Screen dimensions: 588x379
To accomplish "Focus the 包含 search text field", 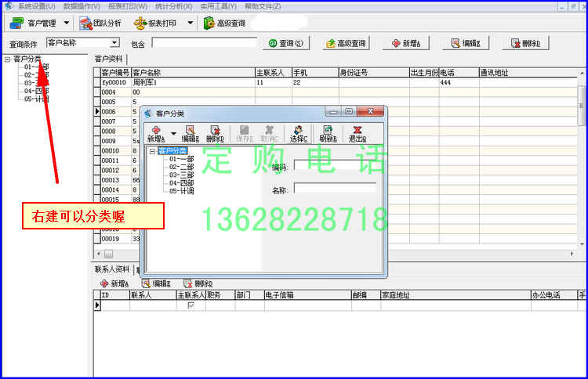I will click(x=205, y=43).
